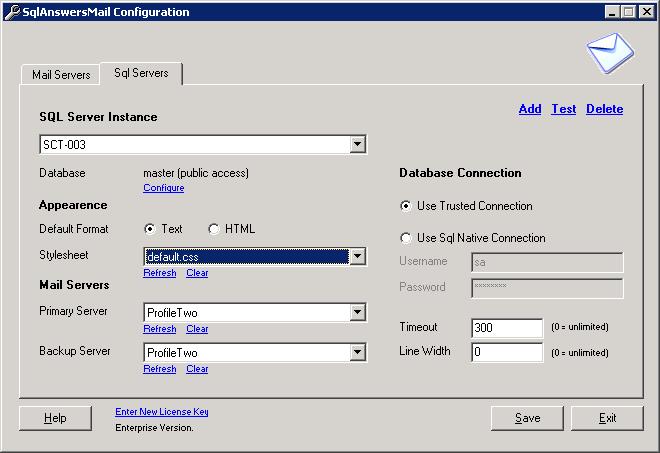Select the Text default format option
The height and width of the screenshot is (453, 660).
(150, 229)
